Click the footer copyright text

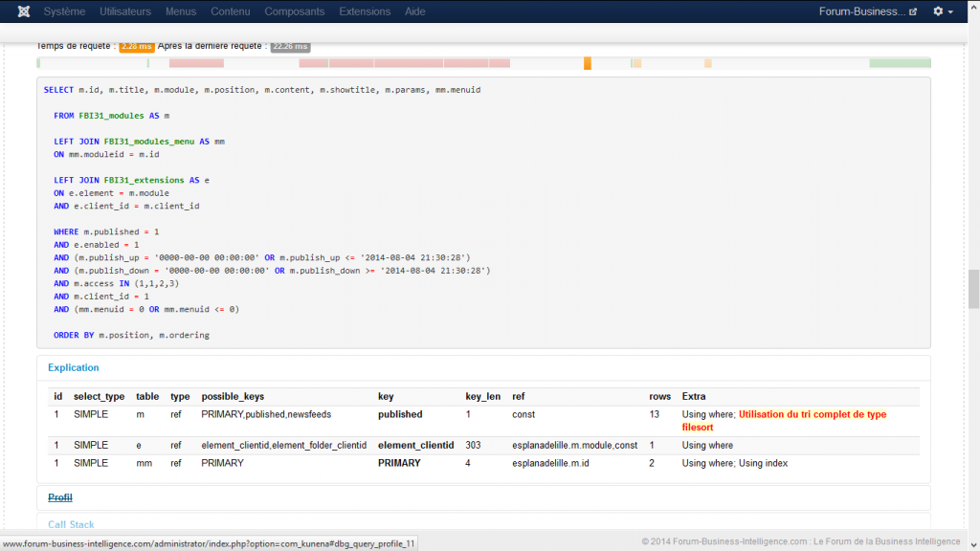tap(801, 541)
